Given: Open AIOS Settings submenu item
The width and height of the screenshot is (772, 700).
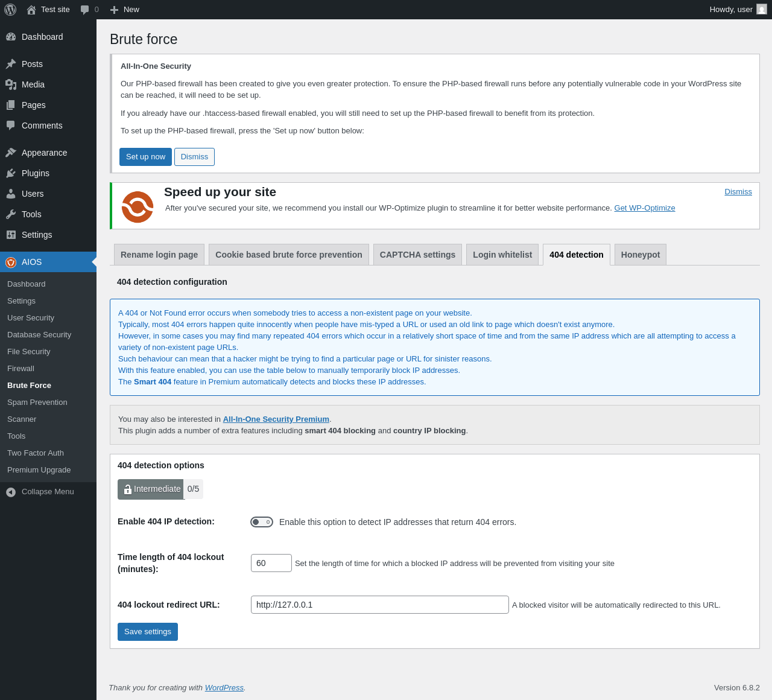Looking at the screenshot, I should point(48,301).
